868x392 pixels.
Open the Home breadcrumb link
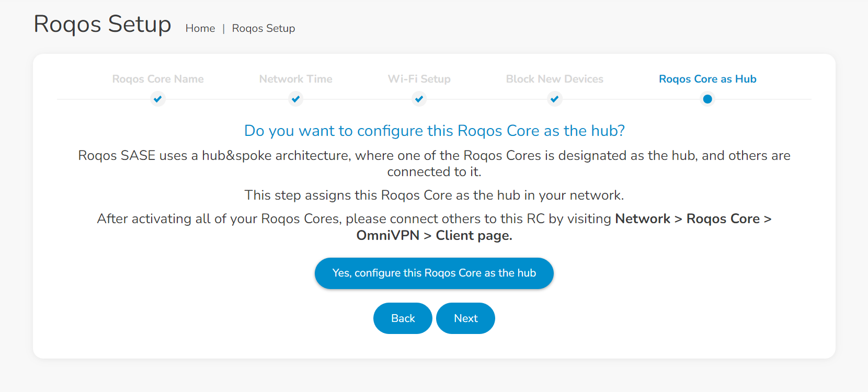[x=200, y=28]
